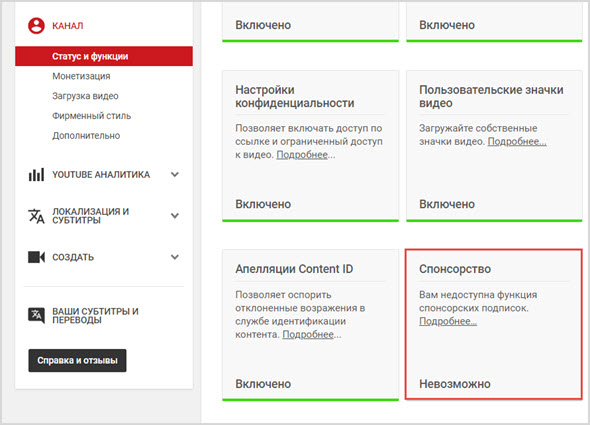Follow Подробнее link in Апелляции Content ID
Screen dimensions: 590x425
tap(308, 334)
